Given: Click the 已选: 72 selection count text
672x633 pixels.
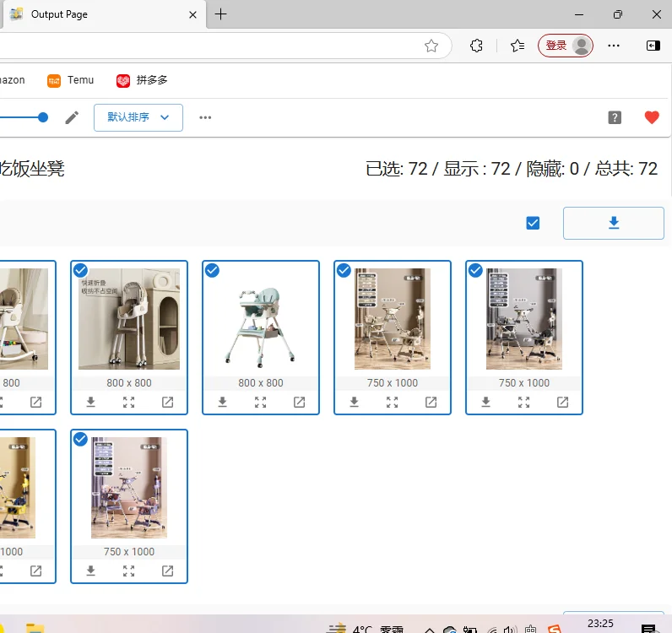Looking at the screenshot, I should click(397, 169).
